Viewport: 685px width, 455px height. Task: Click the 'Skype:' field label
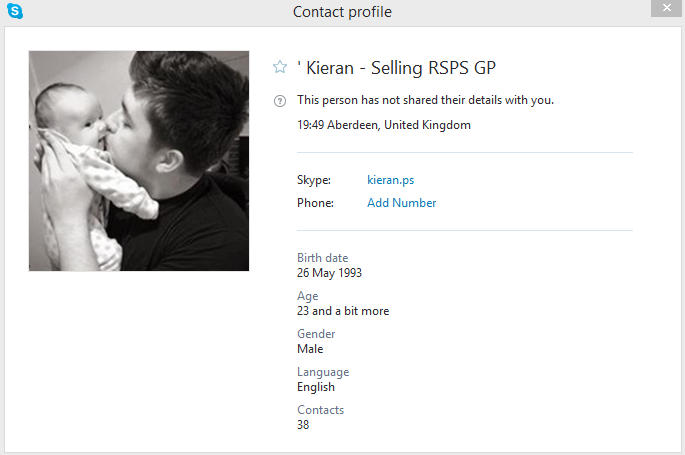[314, 180]
